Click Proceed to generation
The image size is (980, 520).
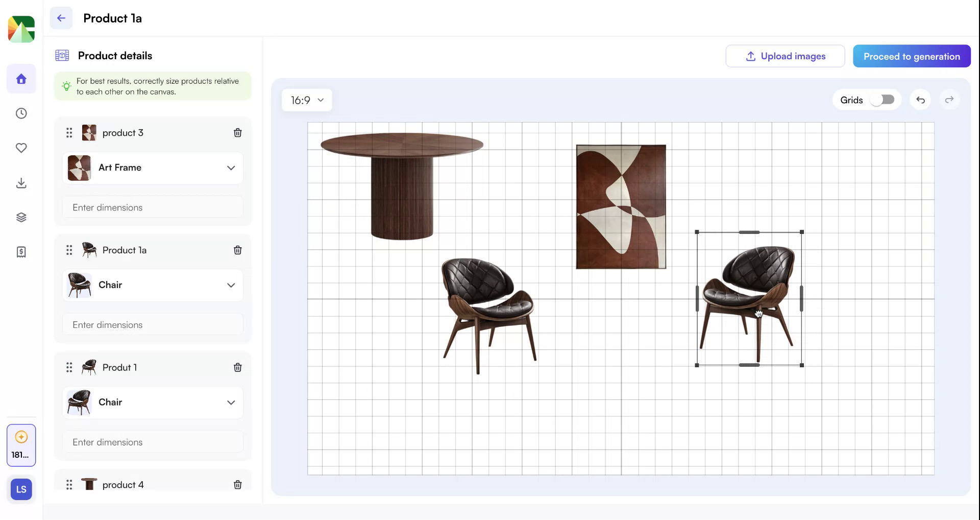pos(912,56)
